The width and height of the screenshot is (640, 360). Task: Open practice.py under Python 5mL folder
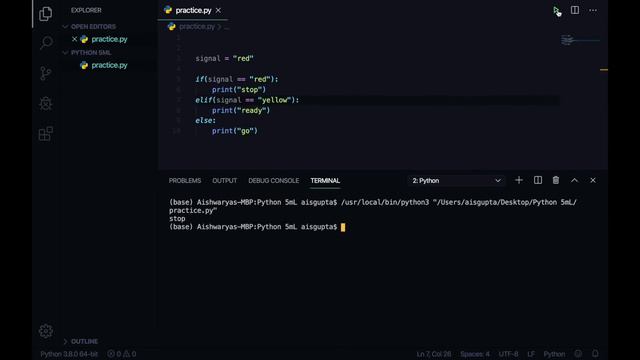(x=109, y=65)
